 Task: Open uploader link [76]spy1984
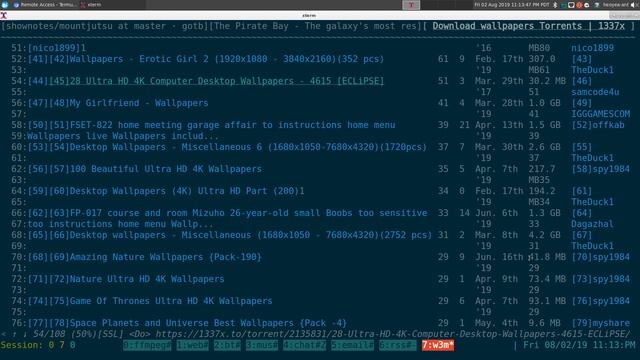600,302
